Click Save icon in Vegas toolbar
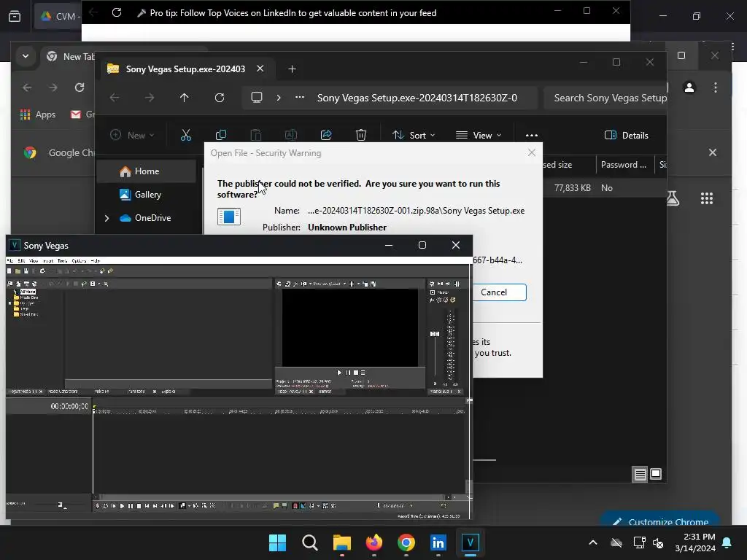 26,271
